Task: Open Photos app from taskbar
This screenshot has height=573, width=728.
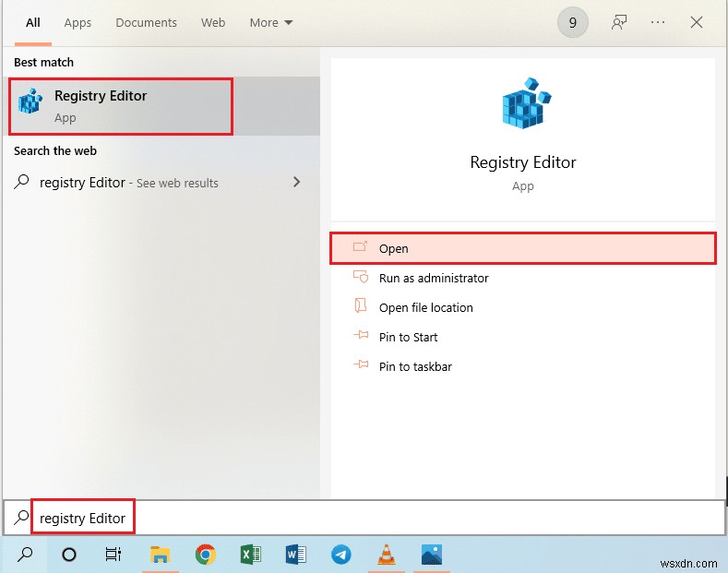Action: (x=432, y=555)
